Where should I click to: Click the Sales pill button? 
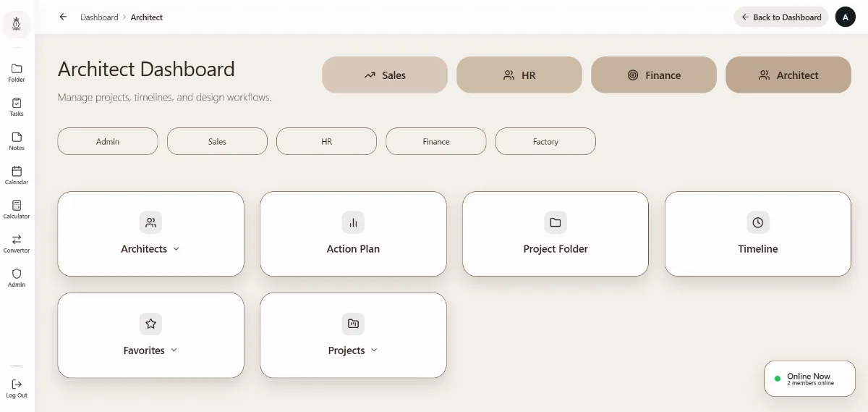click(217, 141)
